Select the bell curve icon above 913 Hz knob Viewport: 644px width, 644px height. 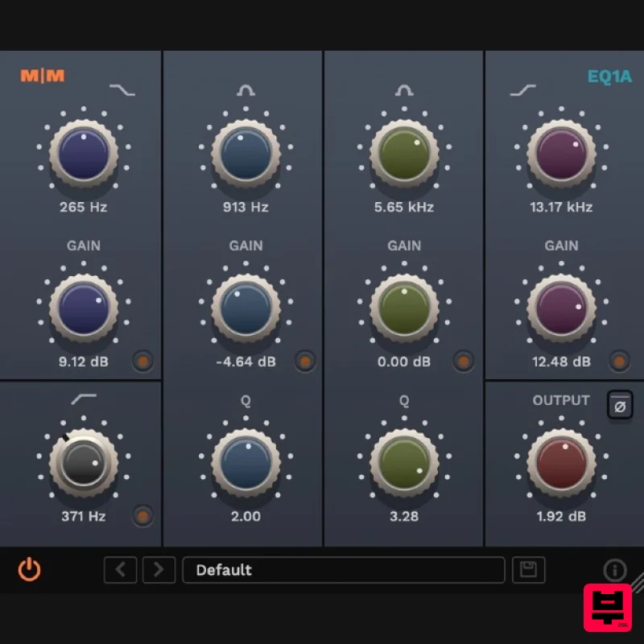pos(244,90)
